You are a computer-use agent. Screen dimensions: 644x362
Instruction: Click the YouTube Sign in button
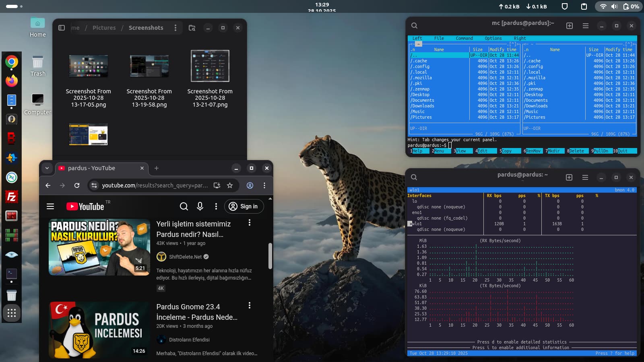tap(244, 206)
